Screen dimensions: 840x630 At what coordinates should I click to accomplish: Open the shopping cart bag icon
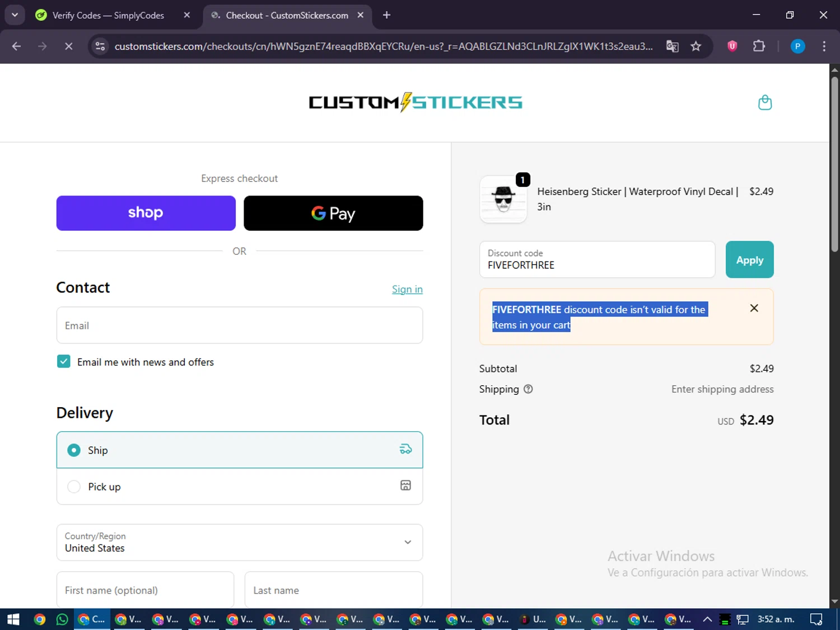click(765, 102)
